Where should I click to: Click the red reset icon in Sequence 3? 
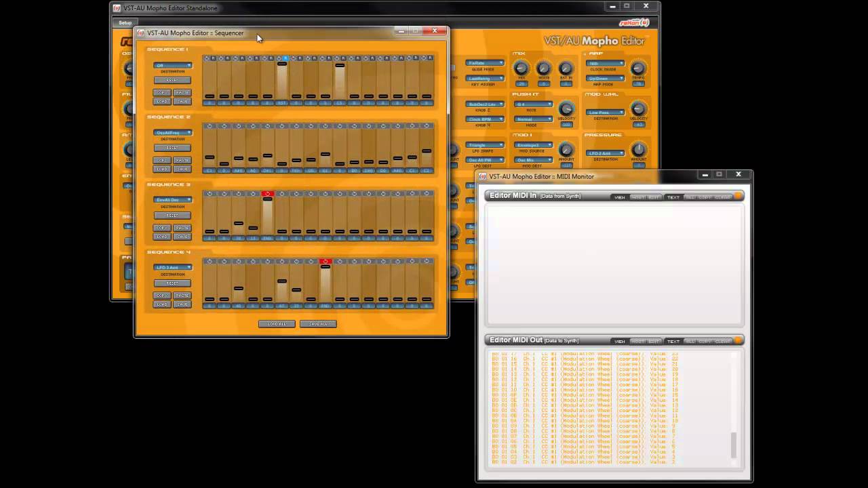[x=267, y=194]
